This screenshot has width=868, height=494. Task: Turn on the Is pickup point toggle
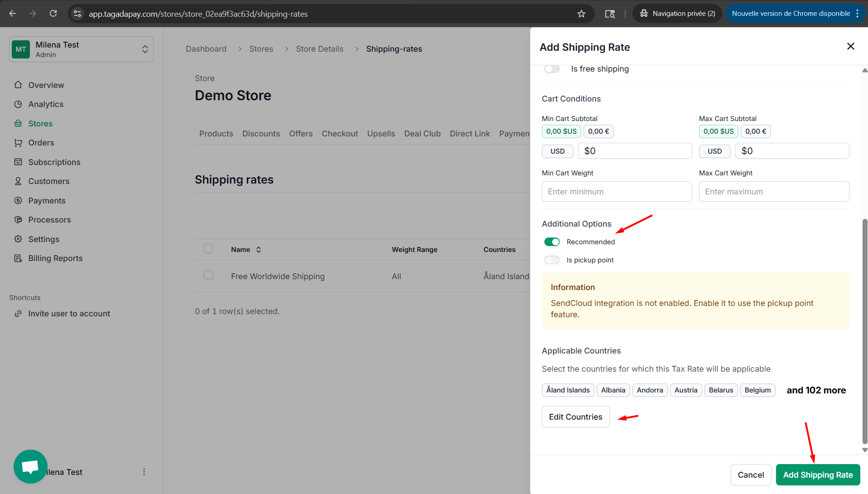pos(552,260)
